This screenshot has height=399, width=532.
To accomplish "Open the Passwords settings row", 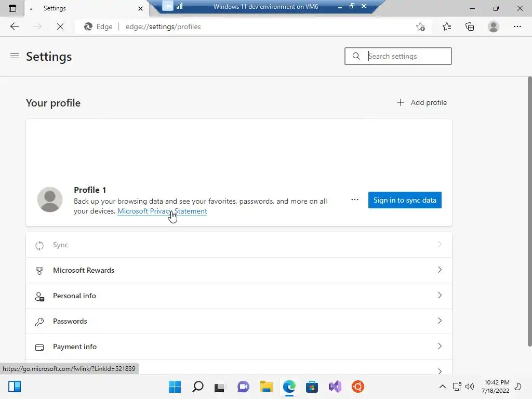I will 239,321.
